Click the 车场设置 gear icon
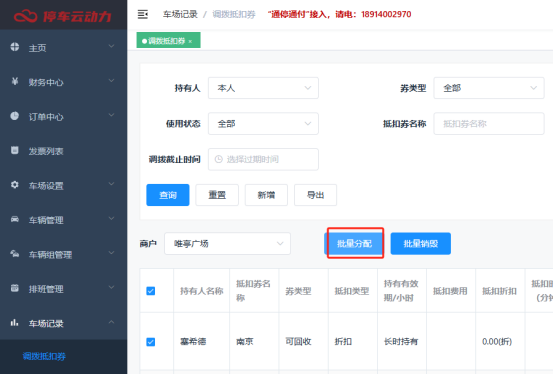The height and width of the screenshot is (374, 553). [x=14, y=185]
